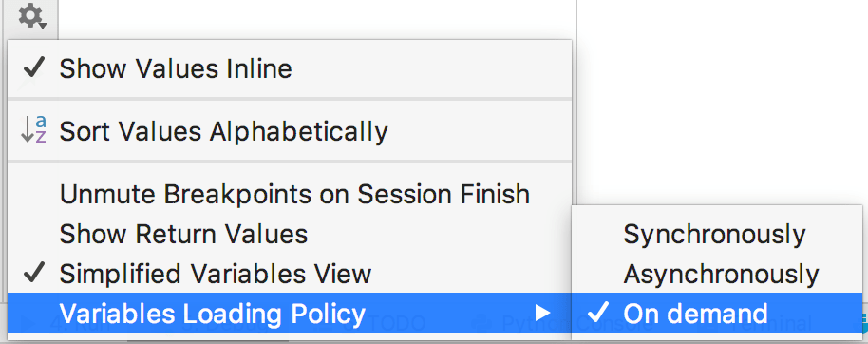The width and height of the screenshot is (868, 344).
Task: Click the a-z sort arrow icon
Action: pos(33,131)
